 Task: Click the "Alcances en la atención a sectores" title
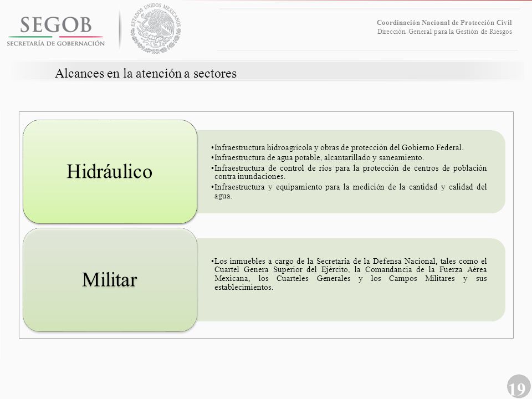click(x=146, y=73)
